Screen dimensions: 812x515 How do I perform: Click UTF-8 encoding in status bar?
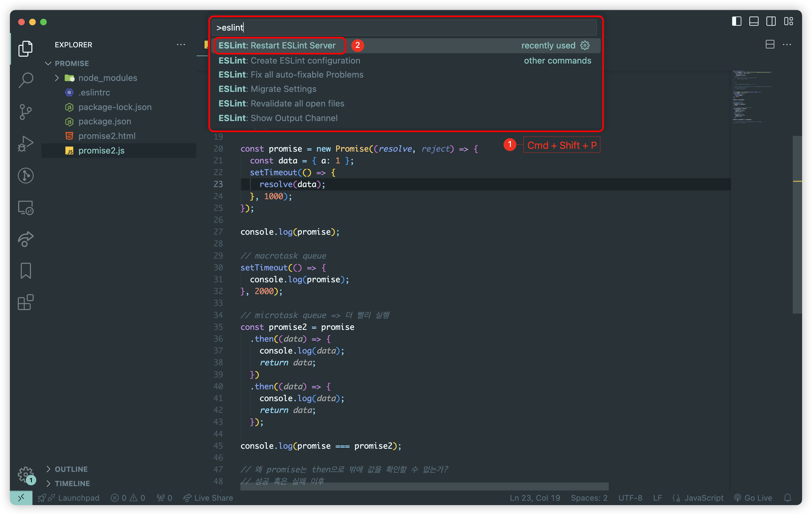click(630, 498)
